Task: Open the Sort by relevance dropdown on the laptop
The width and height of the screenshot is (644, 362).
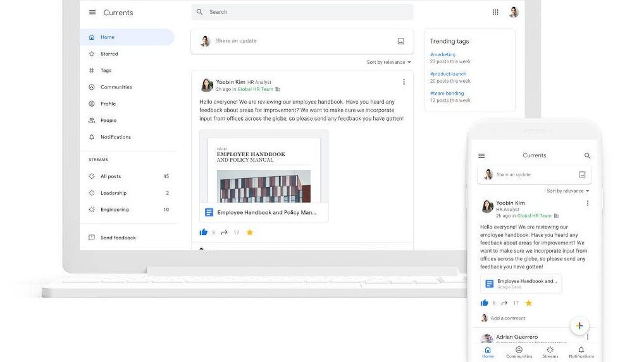Action: point(388,62)
